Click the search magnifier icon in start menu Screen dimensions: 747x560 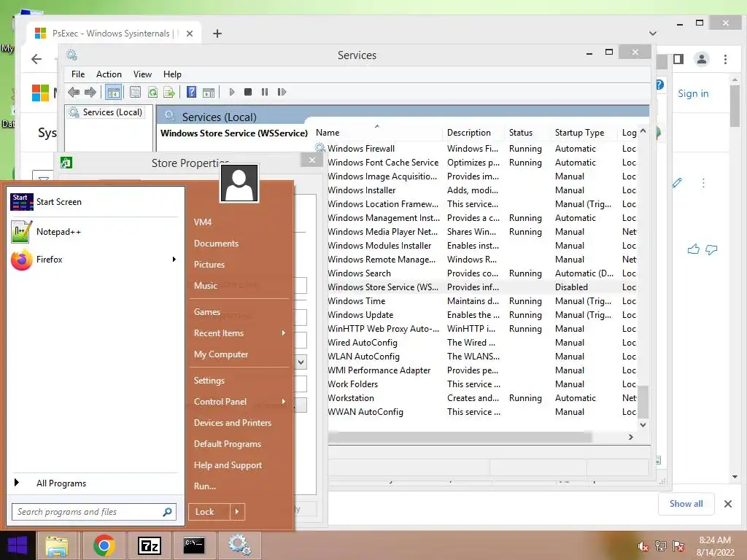click(167, 512)
